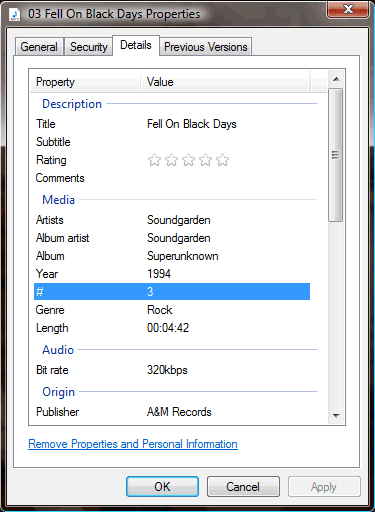
Task: Click the music file icon in title bar
Action: (x=15, y=14)
